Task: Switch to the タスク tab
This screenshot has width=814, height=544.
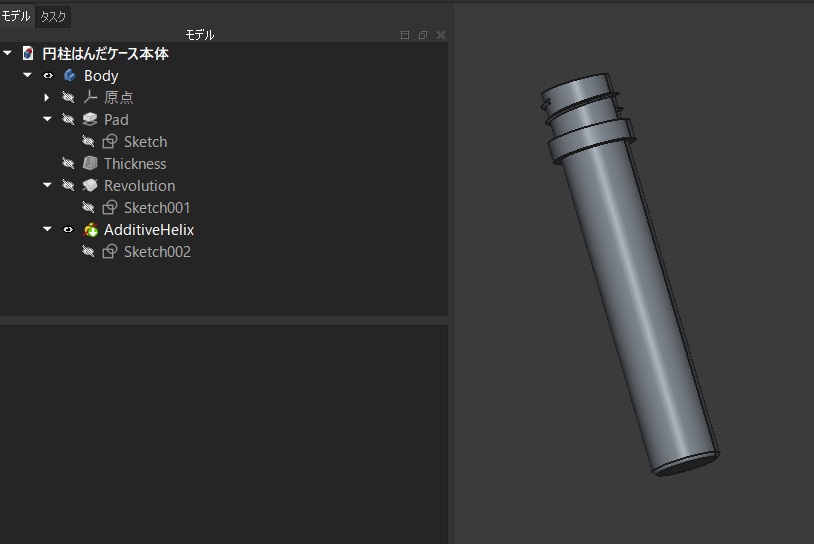Action: click(53, 16)
